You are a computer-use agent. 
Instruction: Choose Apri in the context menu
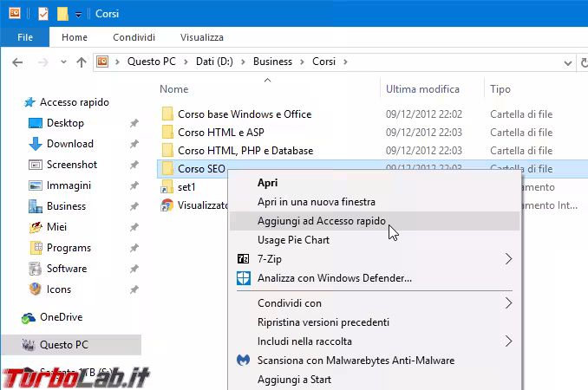coord(375,183)
